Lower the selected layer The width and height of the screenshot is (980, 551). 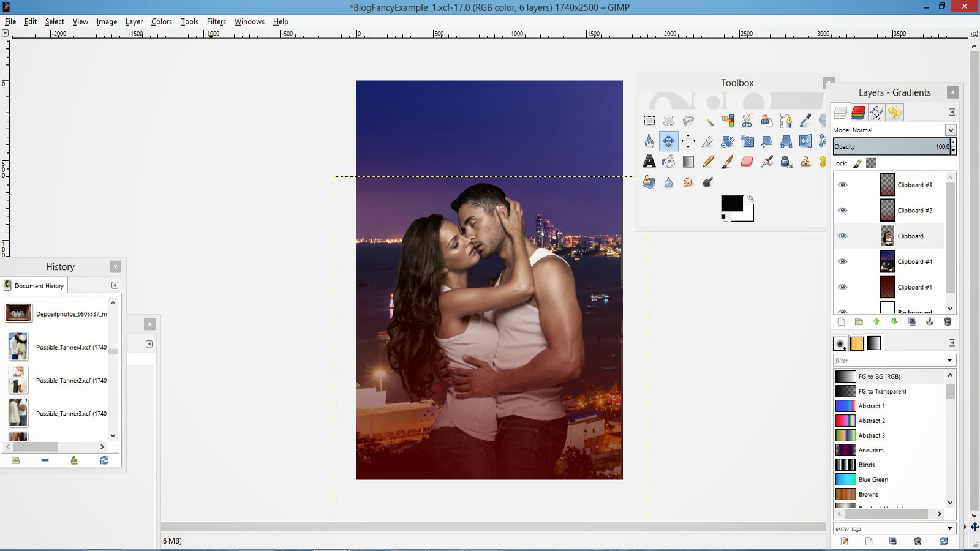point(894,322)
